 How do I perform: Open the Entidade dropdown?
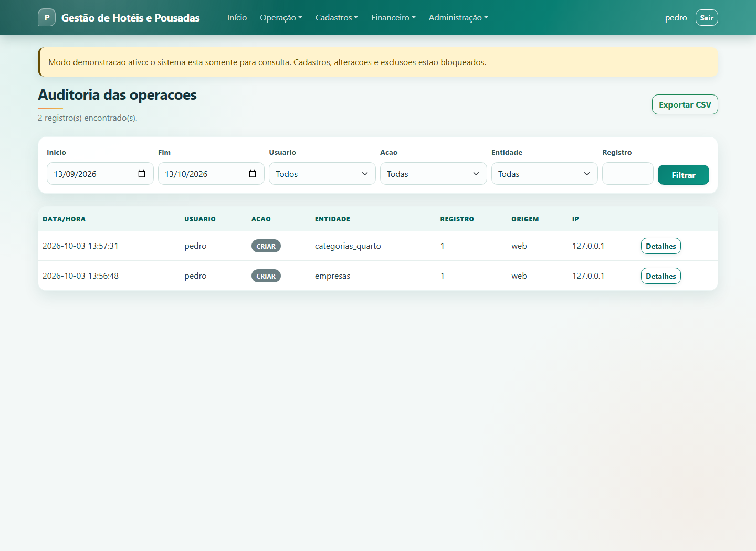click(544, 174)
